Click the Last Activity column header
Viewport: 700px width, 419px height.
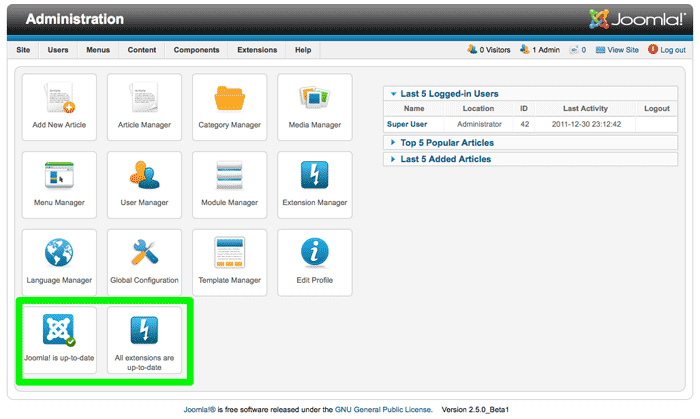click(x=585, y=108)
